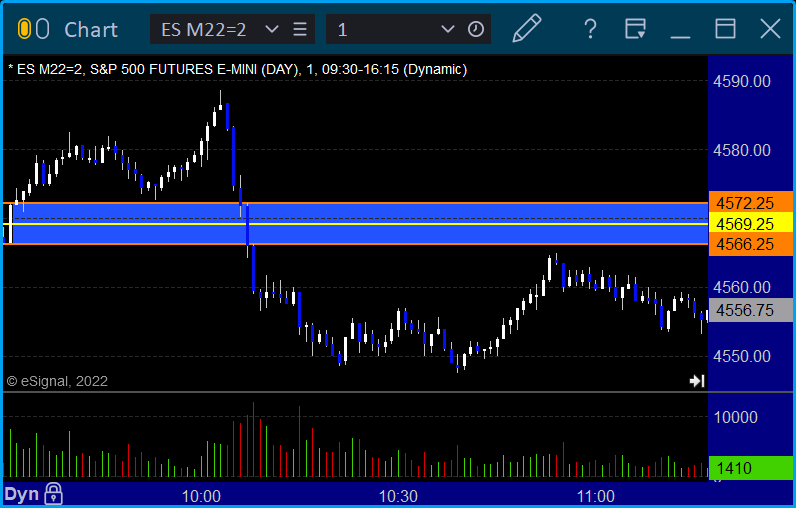Open the symbol list menu icon
796x508 pixels.
coord(300,29)
